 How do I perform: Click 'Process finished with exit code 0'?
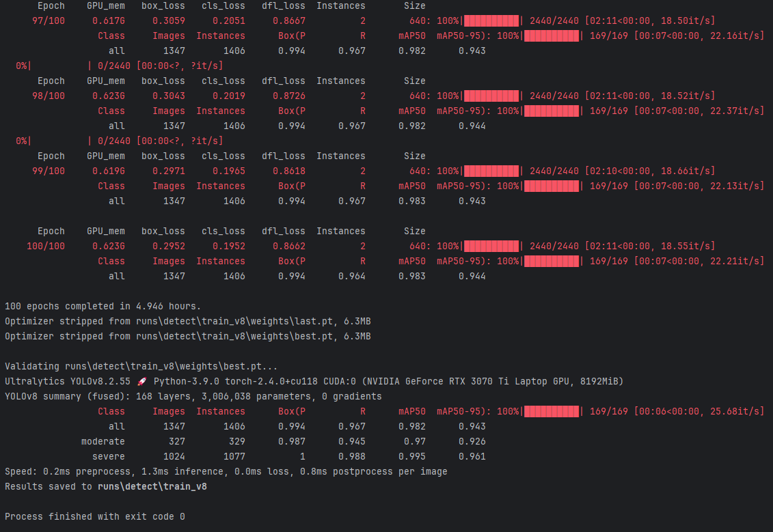click(x=95, y=517)
